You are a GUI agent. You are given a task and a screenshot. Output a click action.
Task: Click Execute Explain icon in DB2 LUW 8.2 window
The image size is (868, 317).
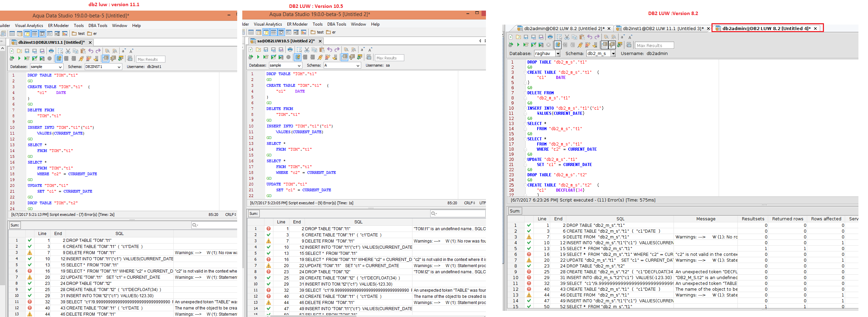tap(541, 45)
